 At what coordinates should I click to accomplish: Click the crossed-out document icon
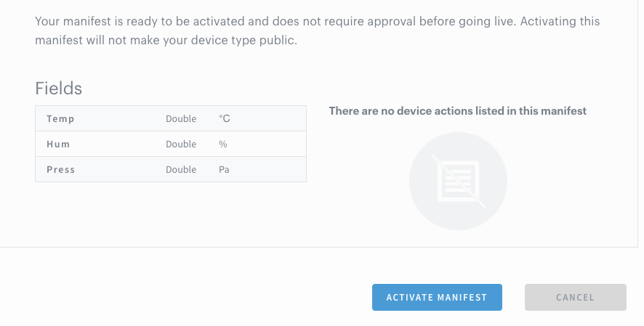click(458, 180)
